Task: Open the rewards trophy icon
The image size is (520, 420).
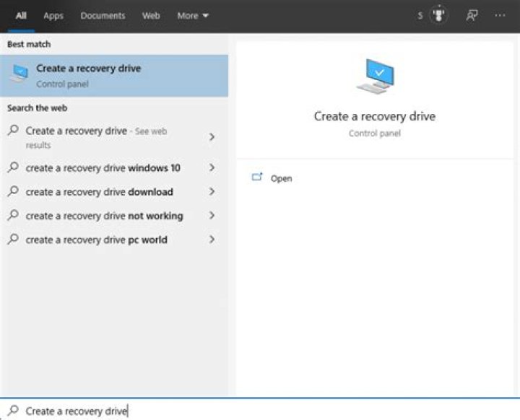Action: [439, 15]
